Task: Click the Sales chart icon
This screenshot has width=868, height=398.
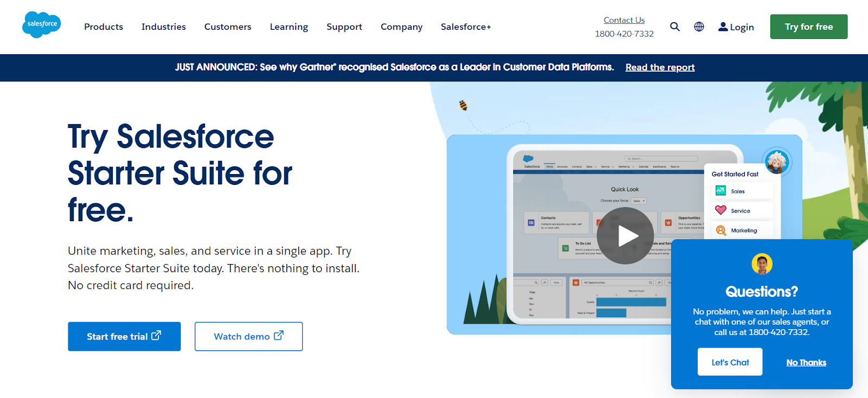Action: click(x=720, y=191)
